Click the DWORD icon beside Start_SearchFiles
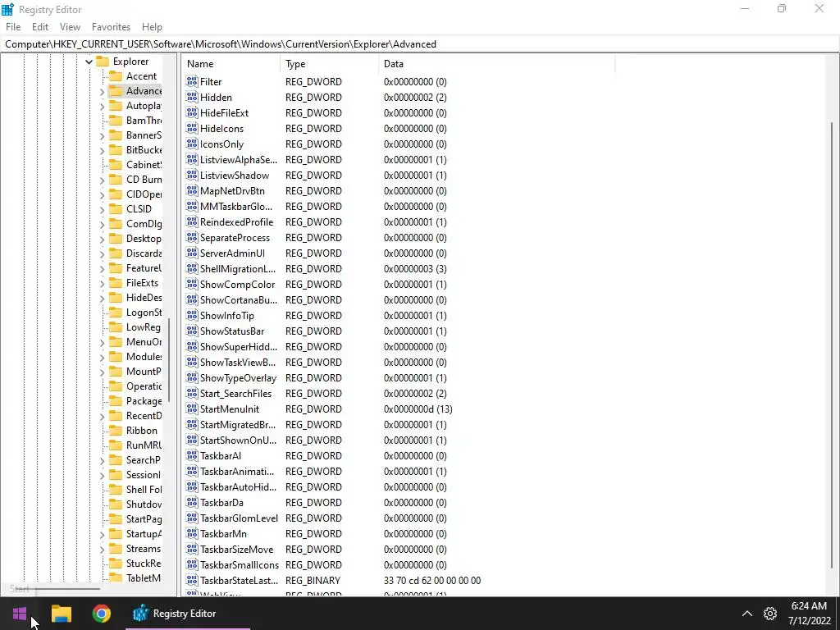 click(192, 393)
